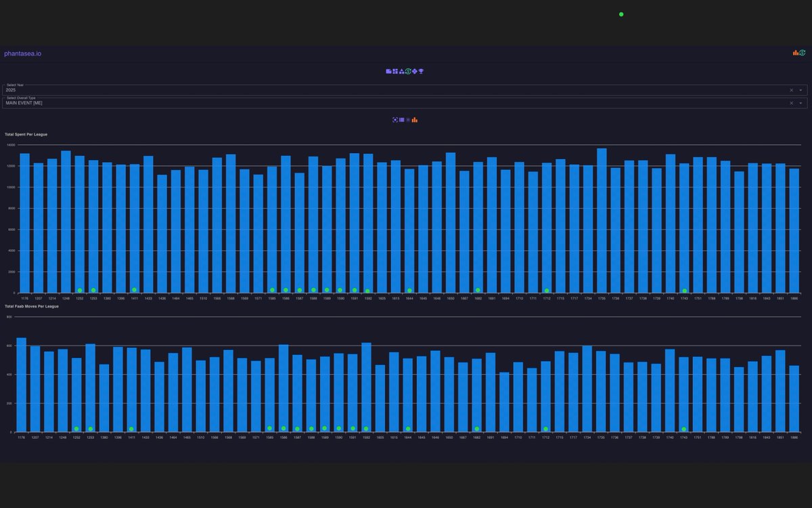Viewport: 812px width, 508px height.
Task: Select the orange bar chart view icon
Action: pos(415,120)
